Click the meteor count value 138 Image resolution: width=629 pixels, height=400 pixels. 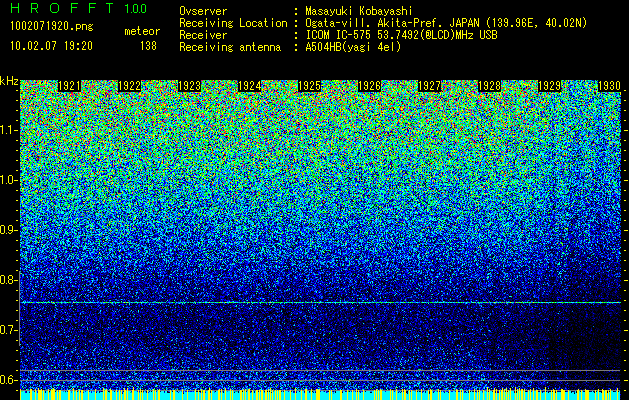click(x=148, y=46)
